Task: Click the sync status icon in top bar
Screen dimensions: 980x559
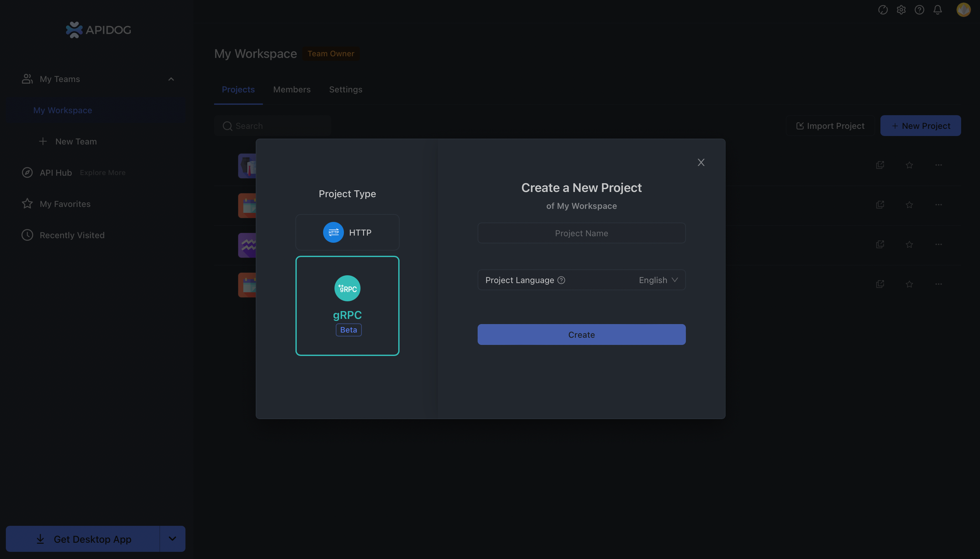Action: [x=883, y=9]
